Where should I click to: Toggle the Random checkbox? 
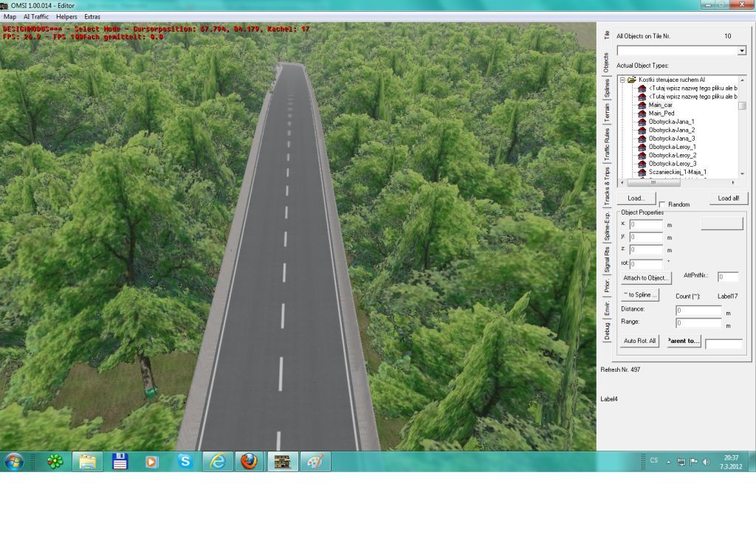coord(663,204)
